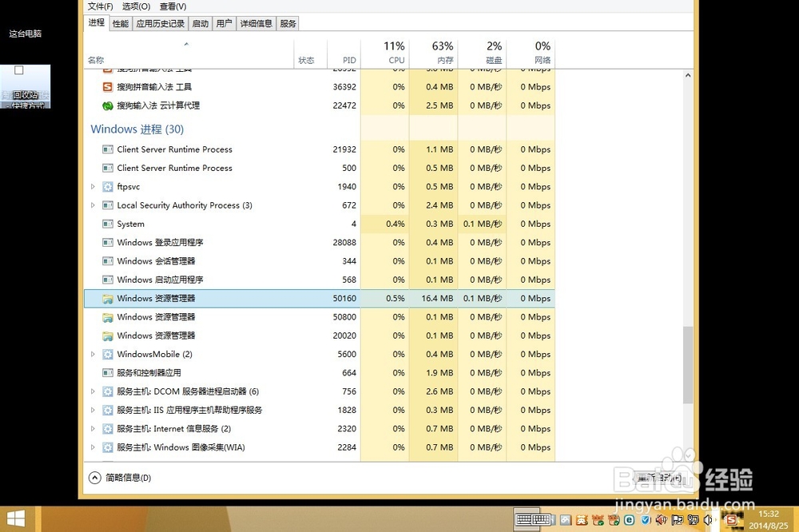Select Client Server Runtime Process PID 500
Image resolution: width=799 pixels, height=532 pixels.
click(319, 169)
